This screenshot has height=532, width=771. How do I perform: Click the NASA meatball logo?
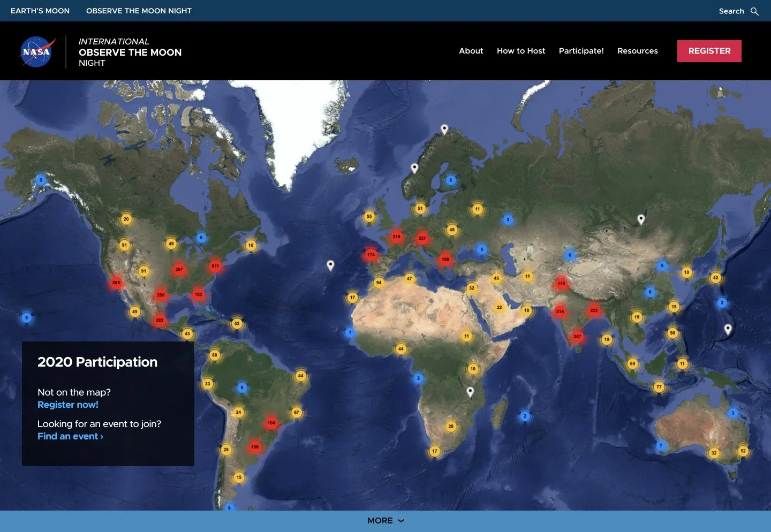tap(37, 51)
